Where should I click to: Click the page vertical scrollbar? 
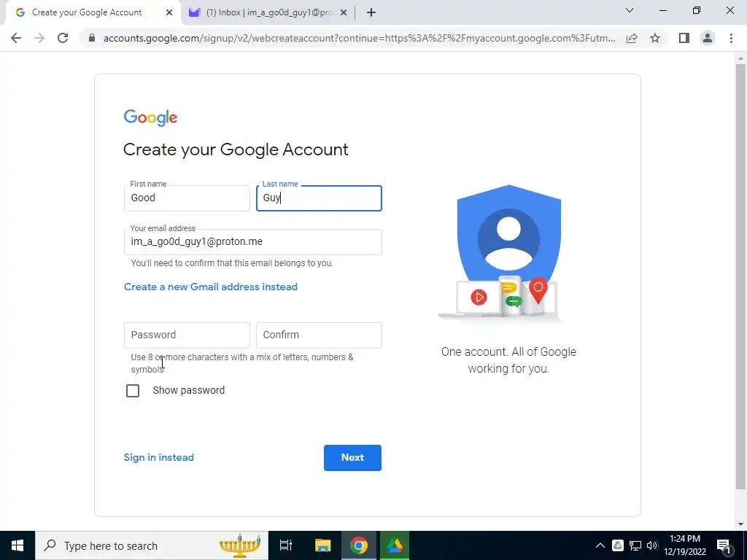[740, 276]
